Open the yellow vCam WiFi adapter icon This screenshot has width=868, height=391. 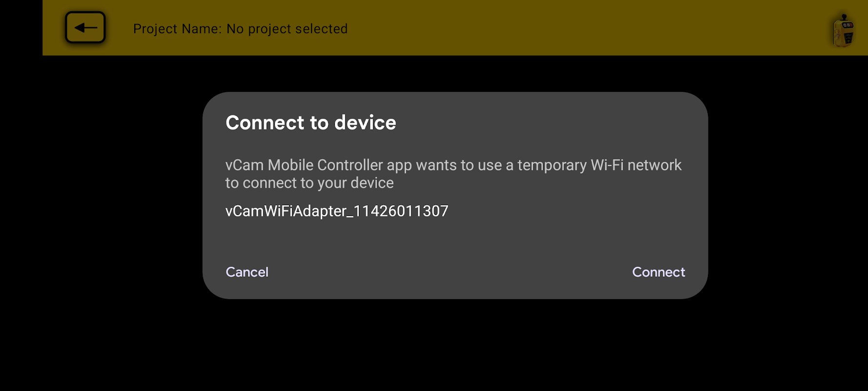click(843, 31)
